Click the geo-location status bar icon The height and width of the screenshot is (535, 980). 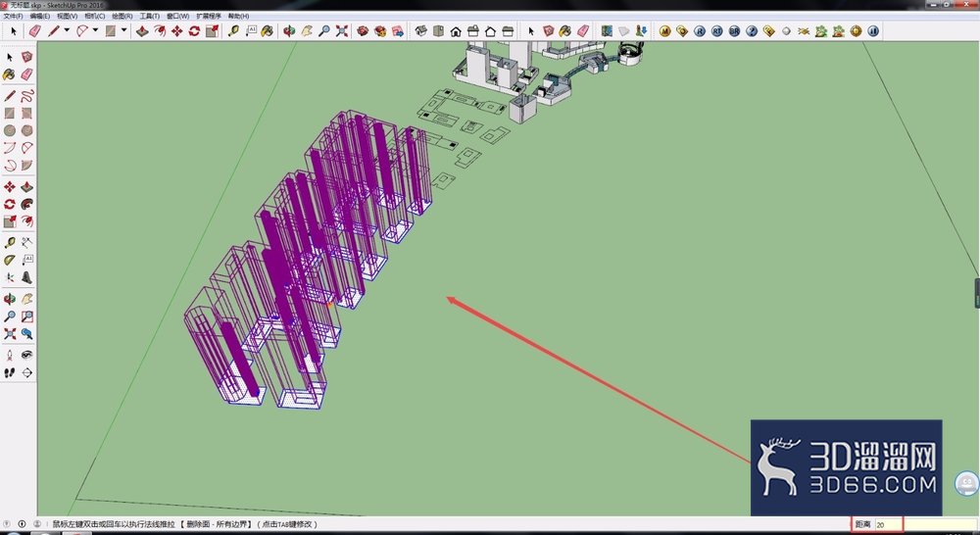pyautogui.click(x=7, y=524)
